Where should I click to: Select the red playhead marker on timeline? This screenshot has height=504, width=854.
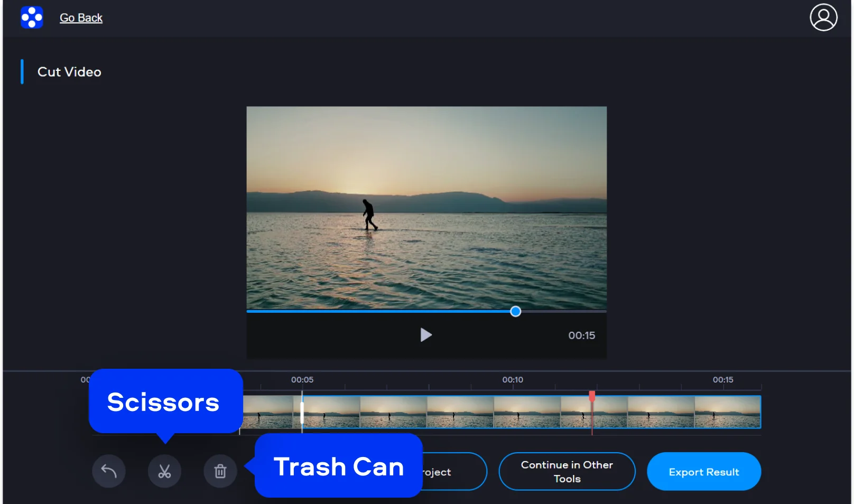click(x=592, y=396)
